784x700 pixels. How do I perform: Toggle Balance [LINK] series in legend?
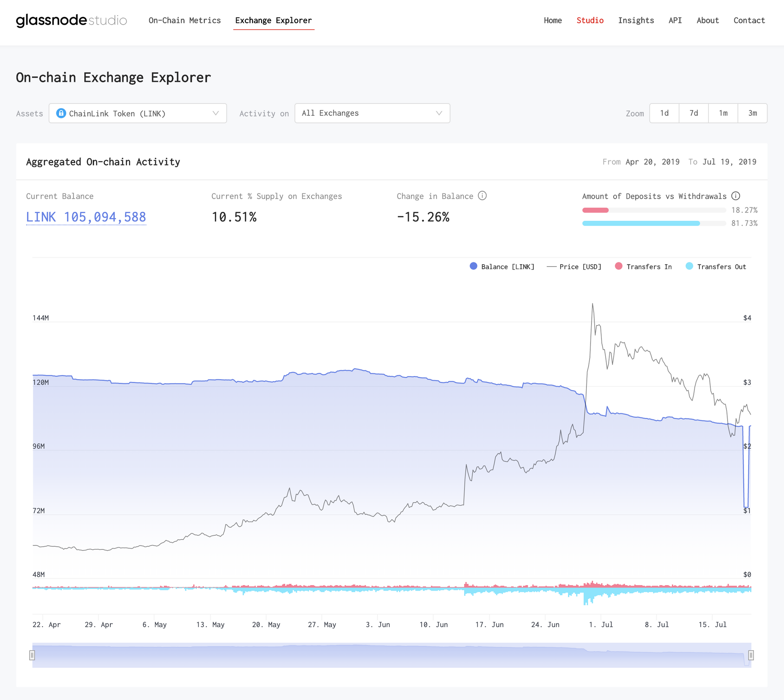(502, 267)
